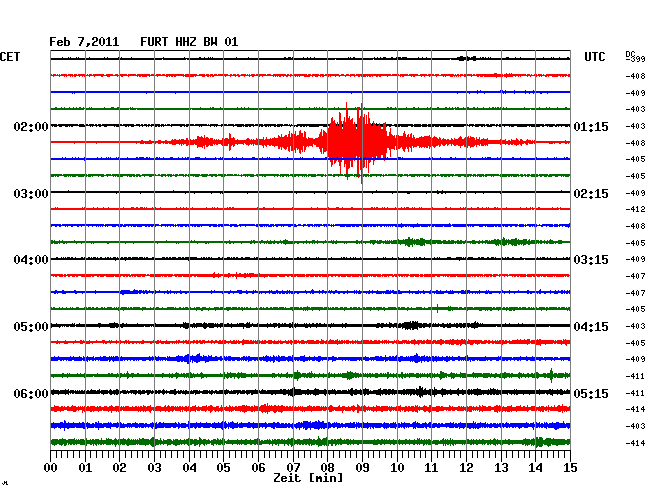
Task: Select minute tick label 07
Action: 293,467
